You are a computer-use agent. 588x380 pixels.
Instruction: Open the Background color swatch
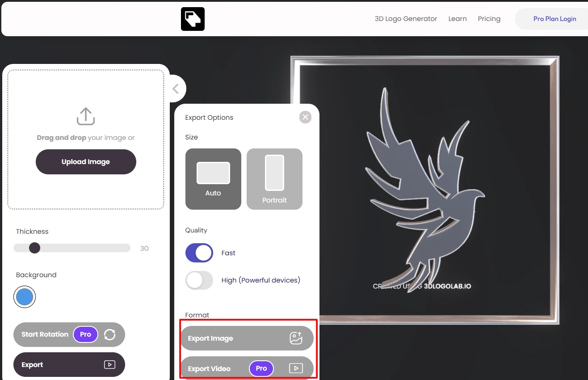point(24,296)
